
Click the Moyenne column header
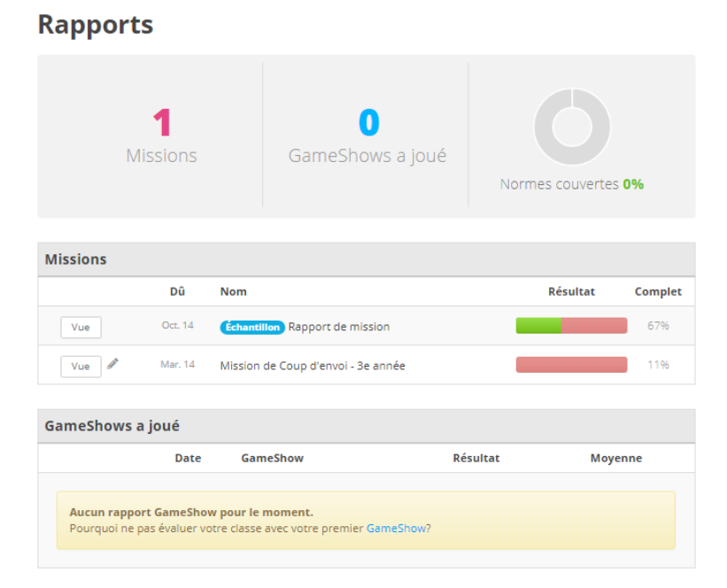(616, 458)
